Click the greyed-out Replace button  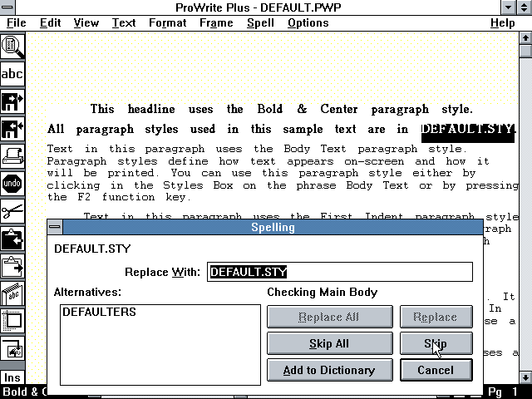(436, 317)
